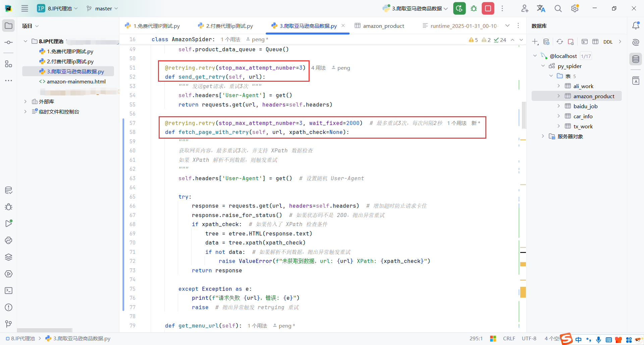Start debugging with the bug icon
The image size is (644, 345).
pyautogui.click(x=474, y=8)
